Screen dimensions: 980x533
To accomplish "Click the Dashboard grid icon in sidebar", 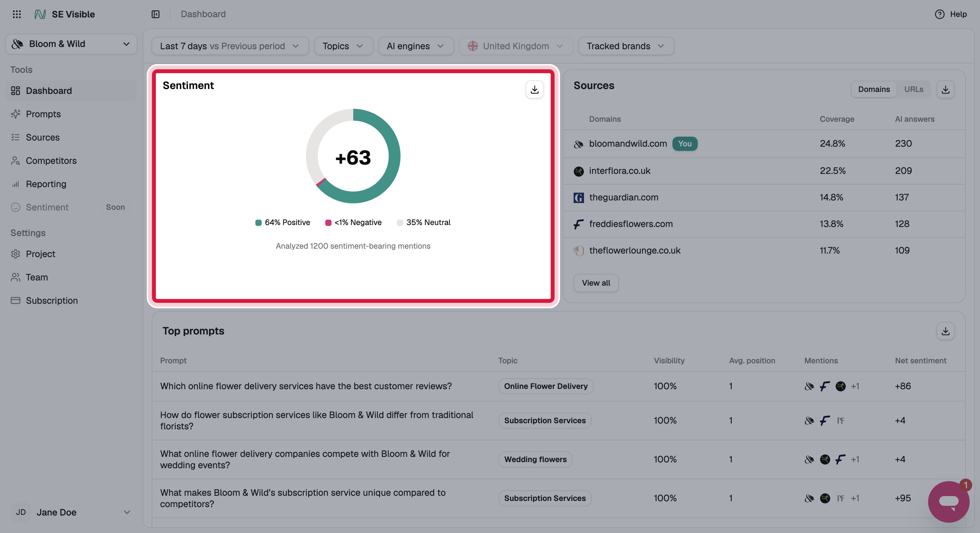I will pyautogui.click(x=16, y=90).
